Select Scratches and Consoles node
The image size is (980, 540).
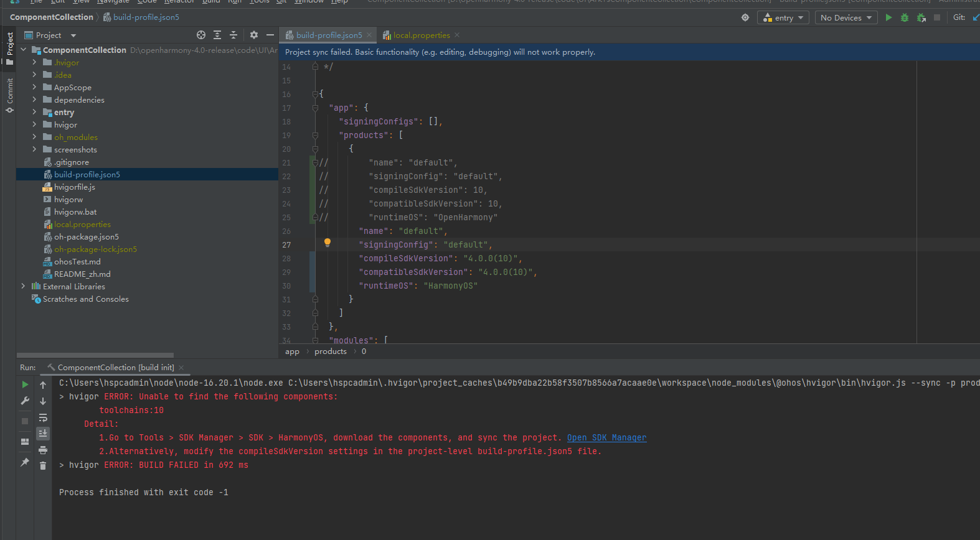(85, 299)
